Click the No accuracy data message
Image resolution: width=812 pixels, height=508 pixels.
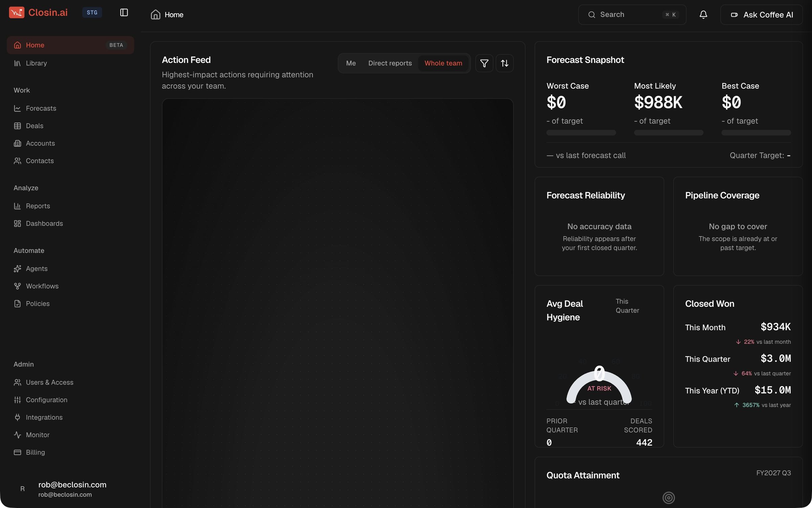click(599, 227)
